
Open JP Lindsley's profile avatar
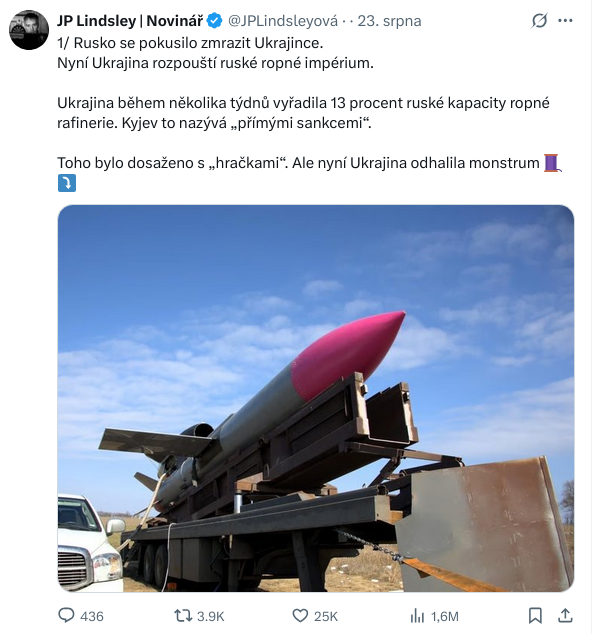(x=29, y=30)
